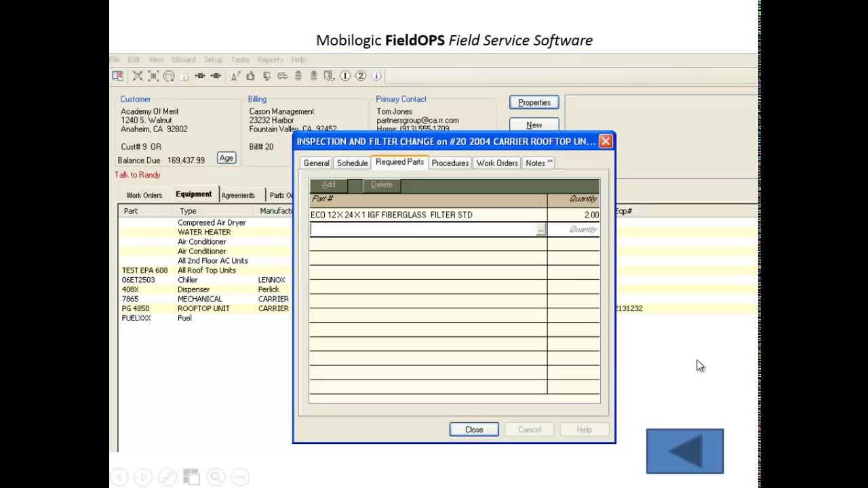Select the All 2nd Floor AC Units row
Viewport: 868px width, 488px height.
coord(206,260)
